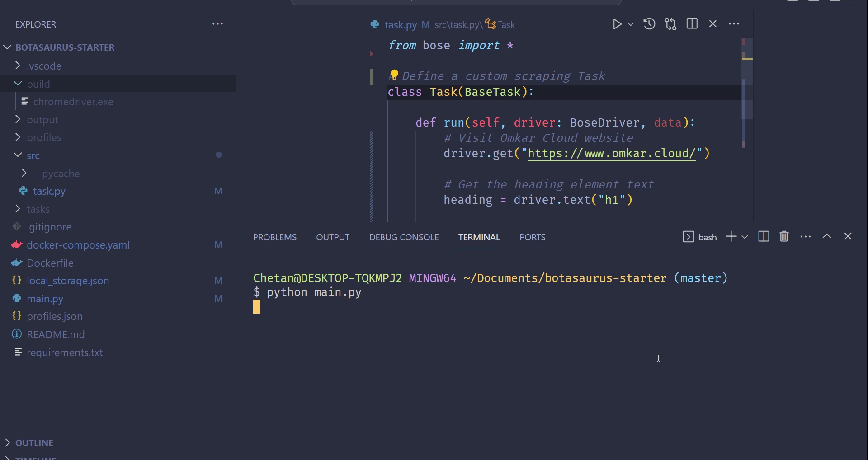Open the run options dropdown arrow
The image size is (868, 460).
click(631, 24)
